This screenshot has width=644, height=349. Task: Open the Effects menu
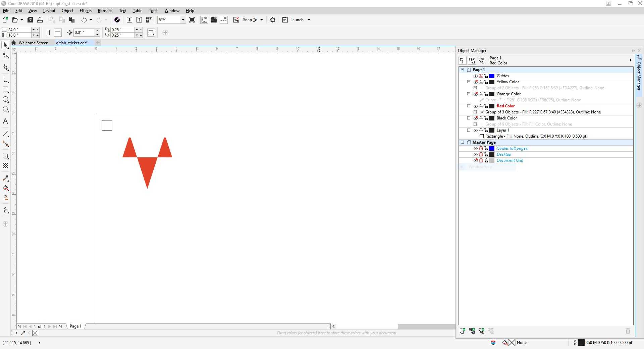[x=86, y=11]
